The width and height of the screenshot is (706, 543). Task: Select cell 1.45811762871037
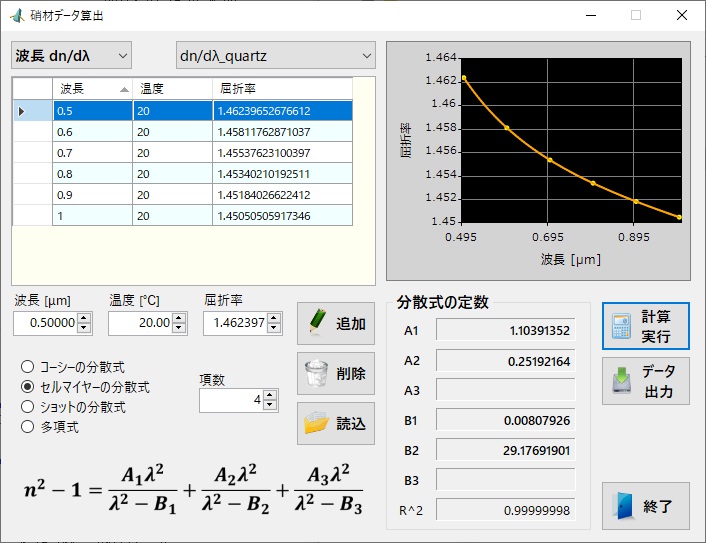click(282, 132)
